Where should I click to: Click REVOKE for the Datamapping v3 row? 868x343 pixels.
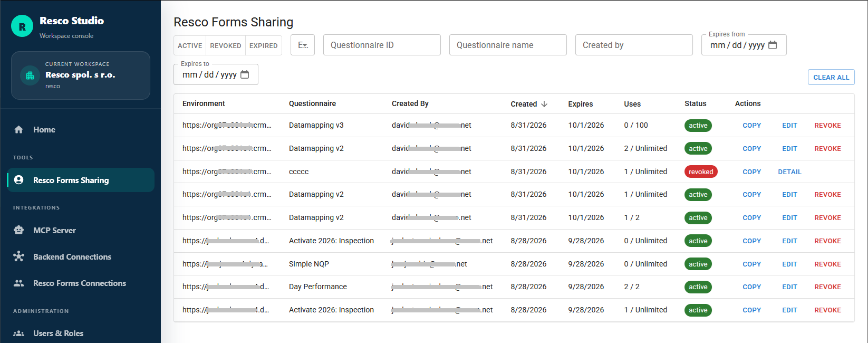(x=827, y=126)
